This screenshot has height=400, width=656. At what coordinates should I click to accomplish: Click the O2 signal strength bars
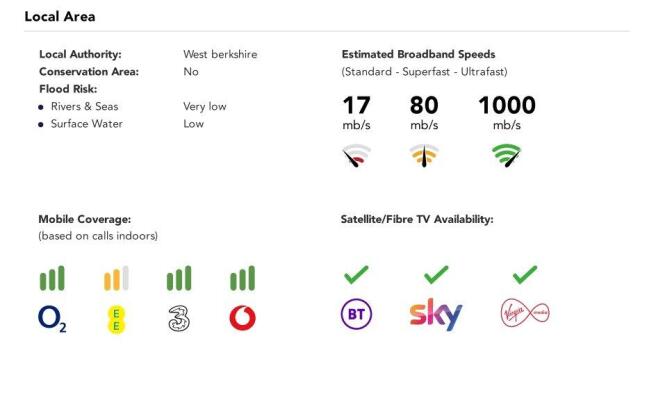[x=52, y=278]
